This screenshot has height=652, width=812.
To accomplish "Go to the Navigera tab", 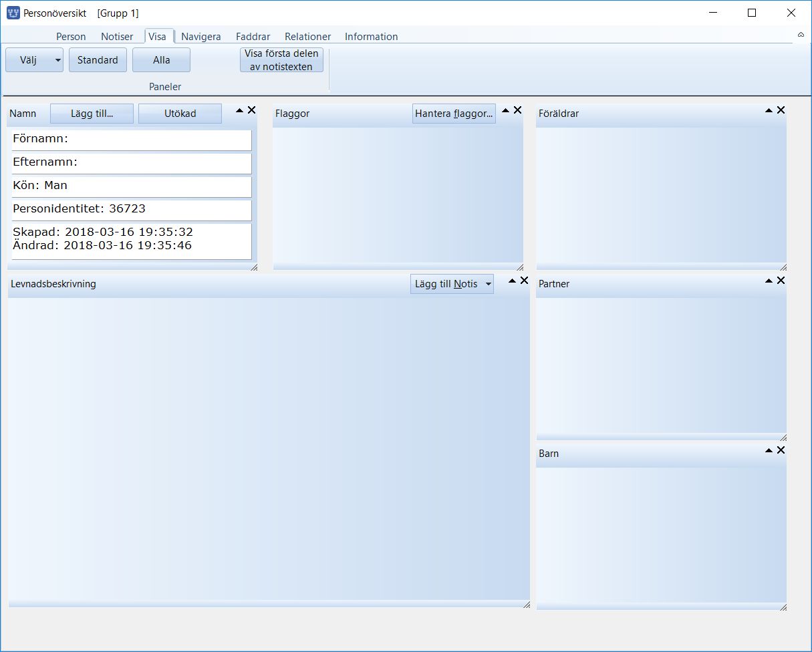I will [x=201, y=37].
